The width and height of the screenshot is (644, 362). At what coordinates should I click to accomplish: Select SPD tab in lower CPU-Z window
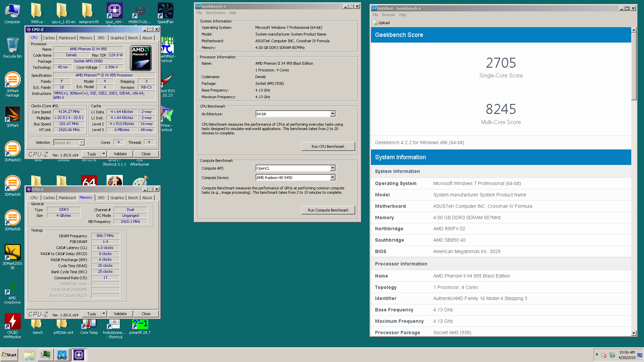tap(101, 198)
